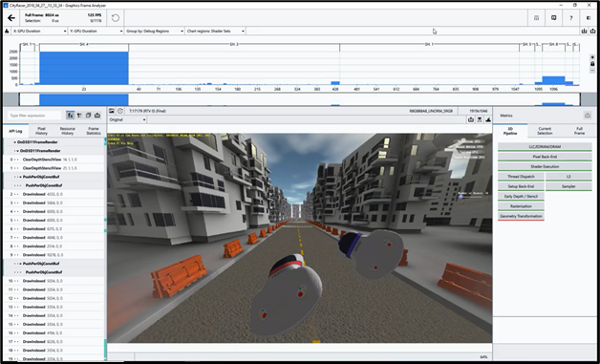
Task: Click the image icon above render view
Action: 112,111
